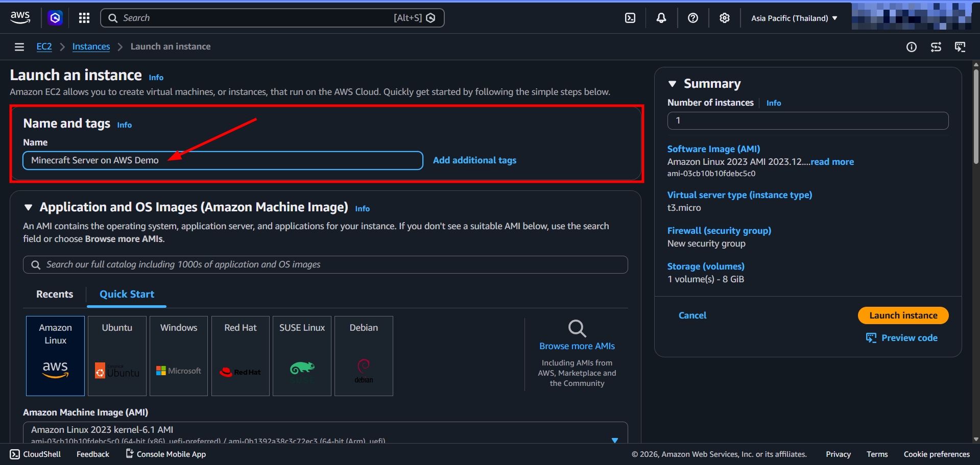Open the Asia Pacific (Thailand) region dropdown
The width and height of the screenshot is (980, 465).
point(794,18)
